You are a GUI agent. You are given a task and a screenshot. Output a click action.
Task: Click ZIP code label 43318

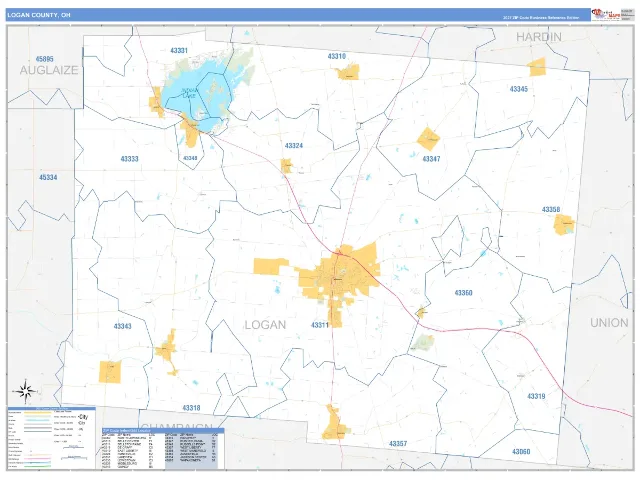coord(191,408)
